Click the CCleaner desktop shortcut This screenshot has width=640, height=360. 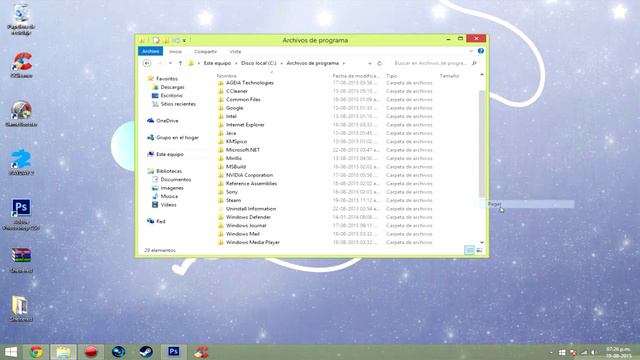[21, 65]
